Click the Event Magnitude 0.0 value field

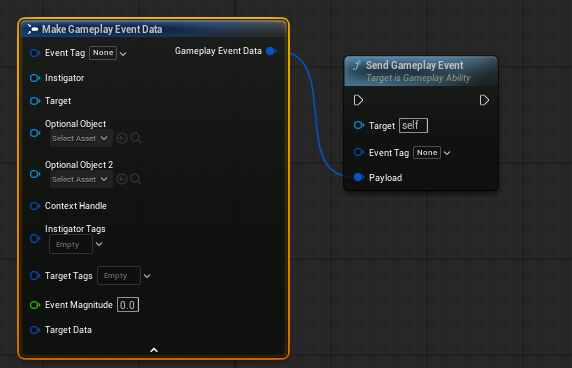(128, 305)
